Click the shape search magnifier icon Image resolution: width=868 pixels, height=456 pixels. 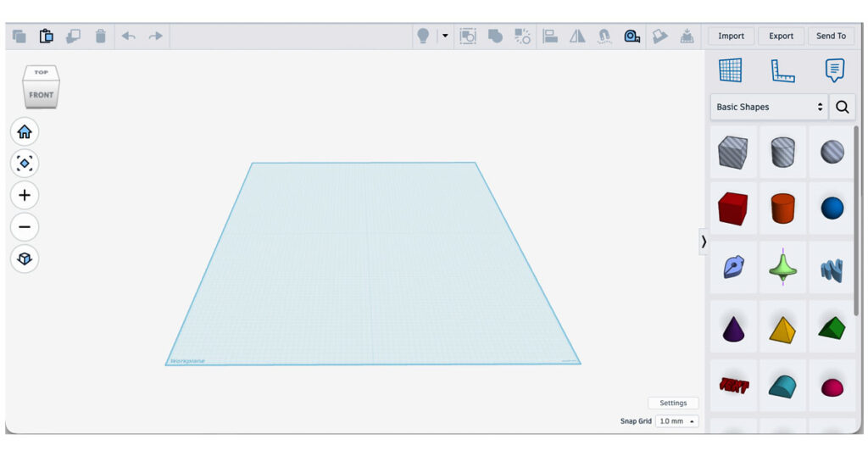(842, 107)
